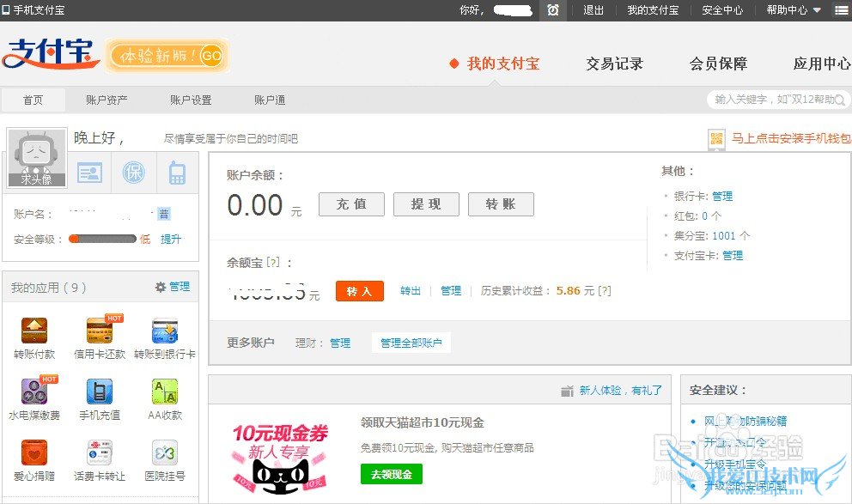Click the 转账 button

[501, 204]
